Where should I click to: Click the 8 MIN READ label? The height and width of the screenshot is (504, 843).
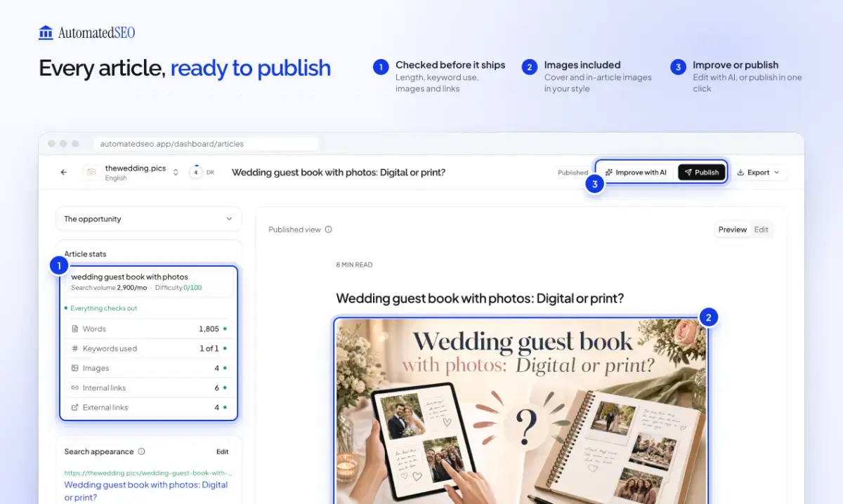click(354, 265)
